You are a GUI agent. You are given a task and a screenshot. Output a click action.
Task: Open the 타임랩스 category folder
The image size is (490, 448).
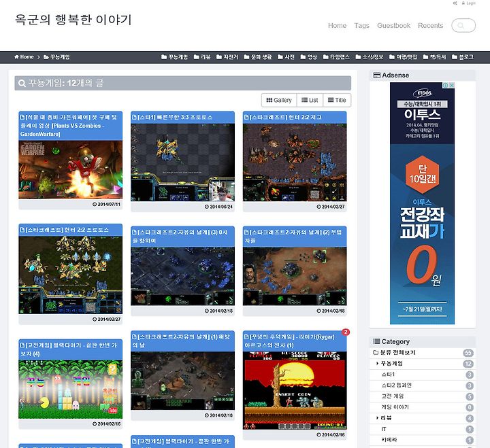coord(336,57)
